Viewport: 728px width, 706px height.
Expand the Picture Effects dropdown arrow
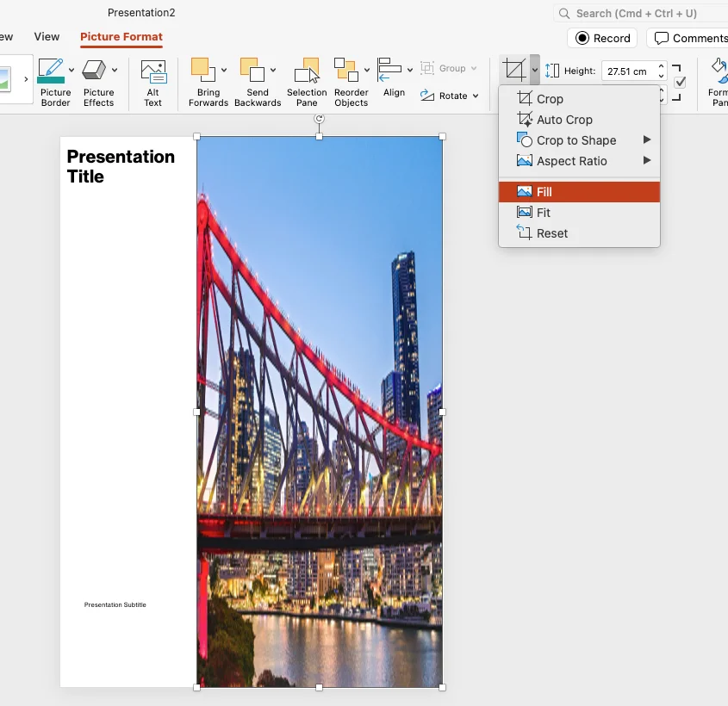tap(115, 70)
